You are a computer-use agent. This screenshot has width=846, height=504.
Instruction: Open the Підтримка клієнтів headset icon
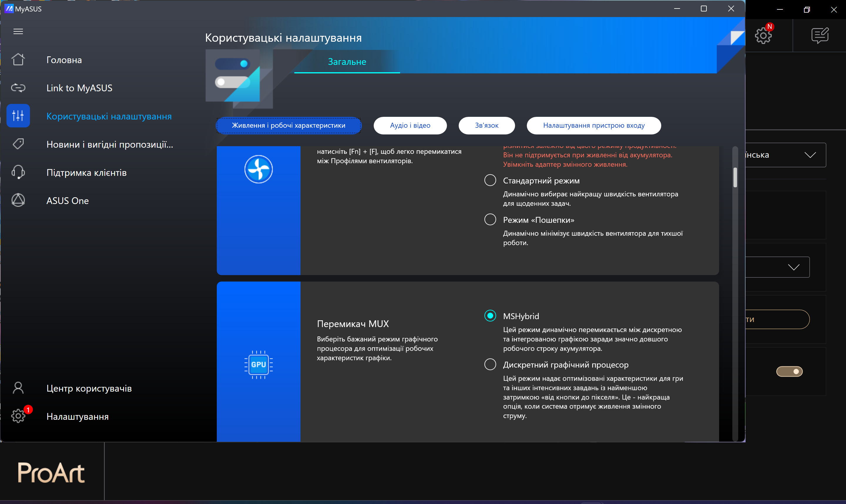click(x=18, y=172)
